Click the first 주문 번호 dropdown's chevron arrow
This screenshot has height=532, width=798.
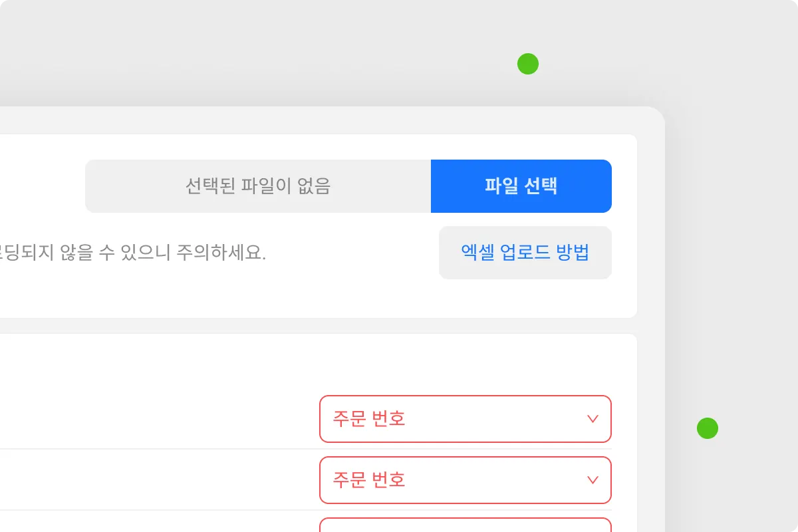(x=593, y=419)
